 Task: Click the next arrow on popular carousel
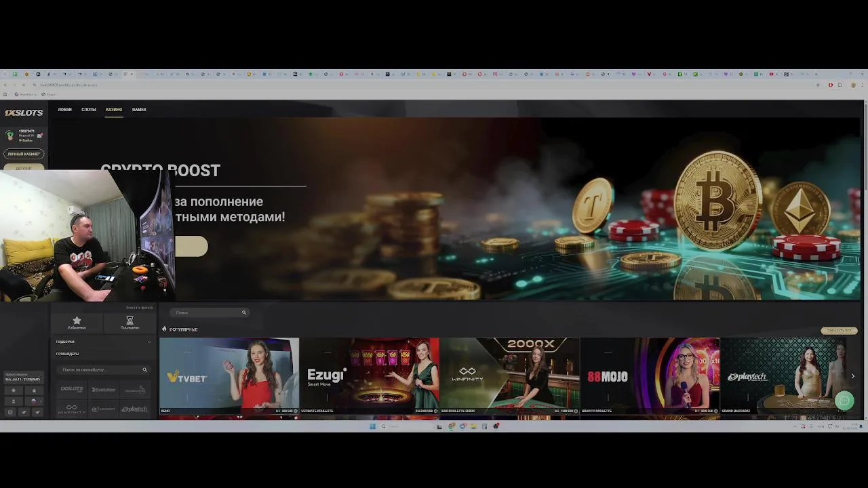(x=852, y=376)
